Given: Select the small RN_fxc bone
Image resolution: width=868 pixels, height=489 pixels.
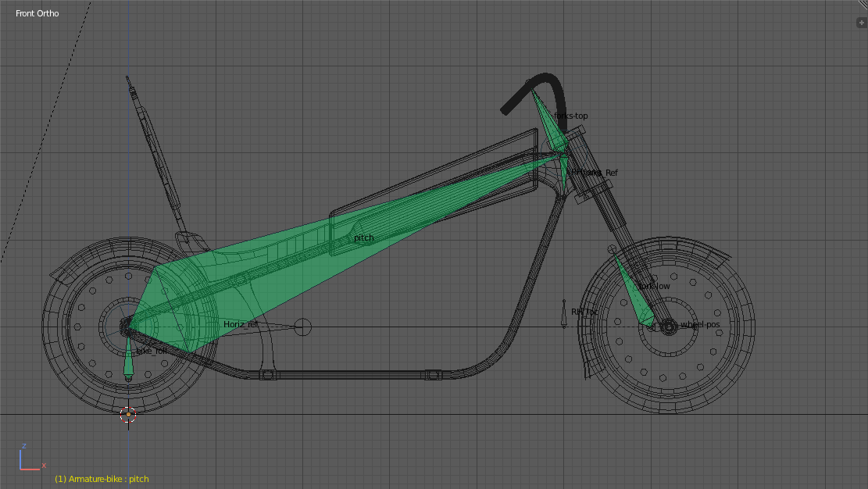Looking at the screenshot, I should (x=565, y=314).
